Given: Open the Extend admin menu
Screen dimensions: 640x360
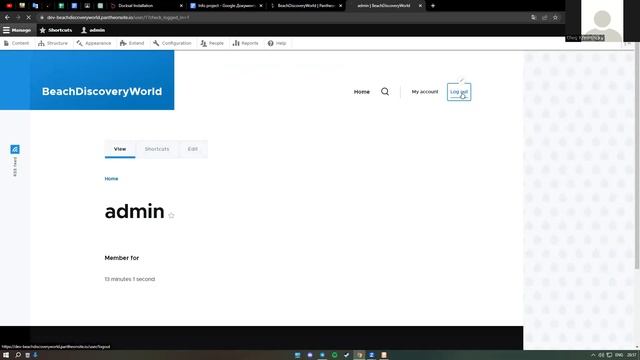Looking at the screenshot, I should [132, 43].
